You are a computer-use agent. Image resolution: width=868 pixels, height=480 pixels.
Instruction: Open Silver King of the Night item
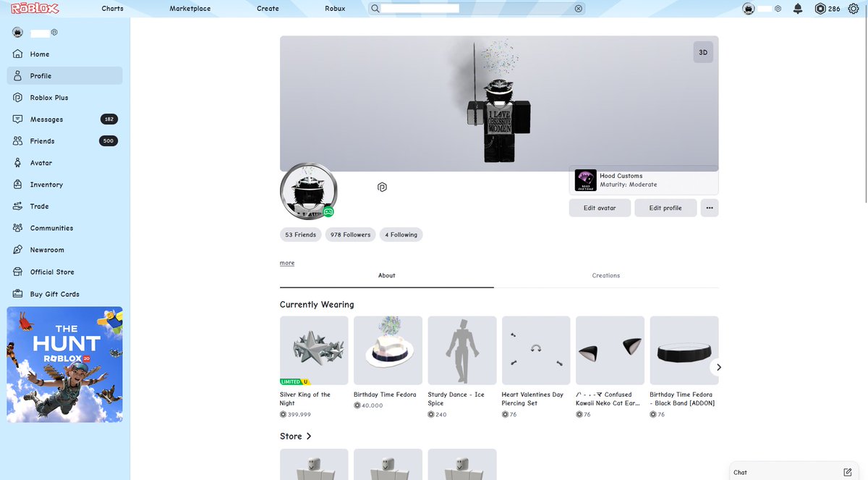point(314,350)
